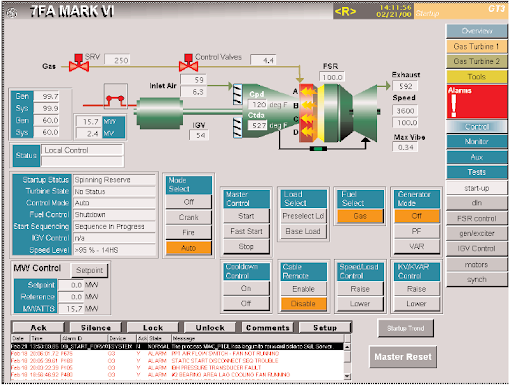Viewport: 512px width, 387px height.
Task: Click the green generator body graphic
Action: (160, 113)
